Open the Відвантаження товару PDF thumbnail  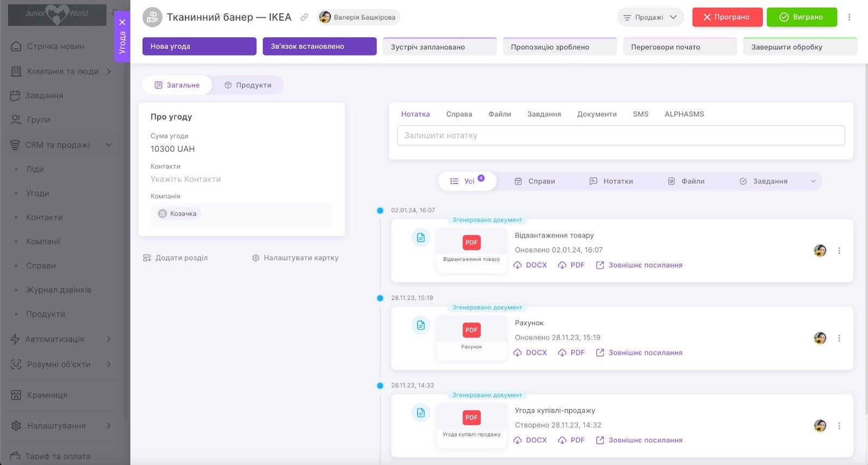pyautogui.click(x=471, y=250)
